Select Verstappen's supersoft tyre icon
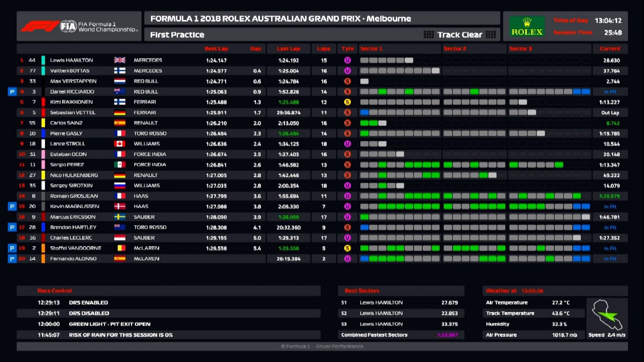Screen dimensions: 644x362 [x=347, y=81]
